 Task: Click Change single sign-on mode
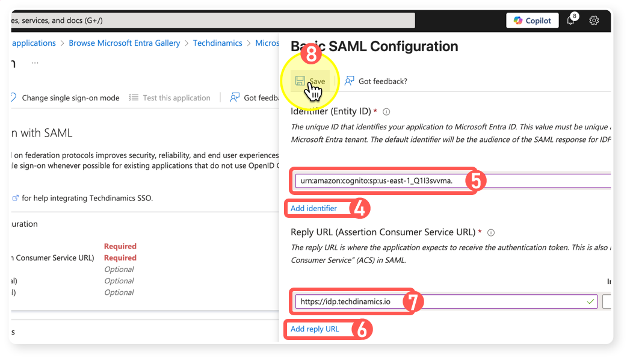click(70, 98)
